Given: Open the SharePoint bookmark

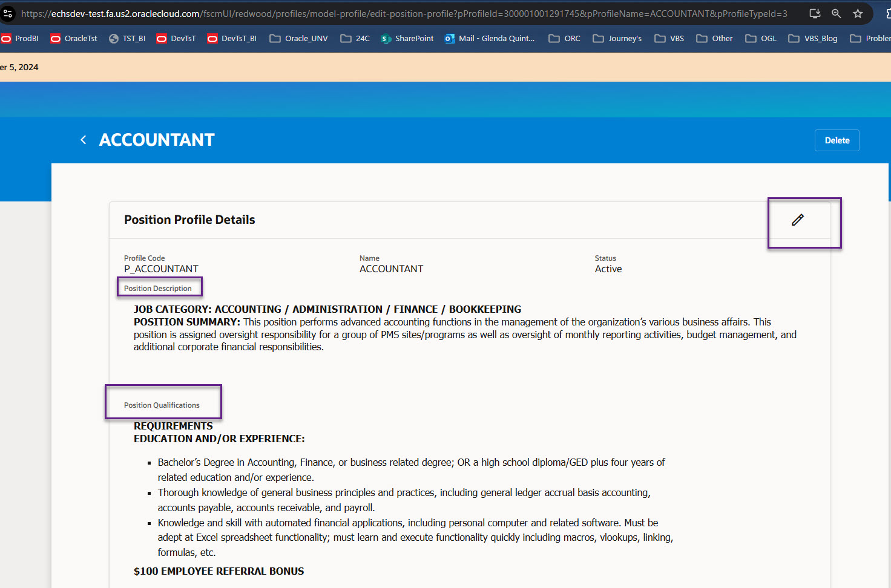Looking at the screenshot, I should tap(407, 38).
